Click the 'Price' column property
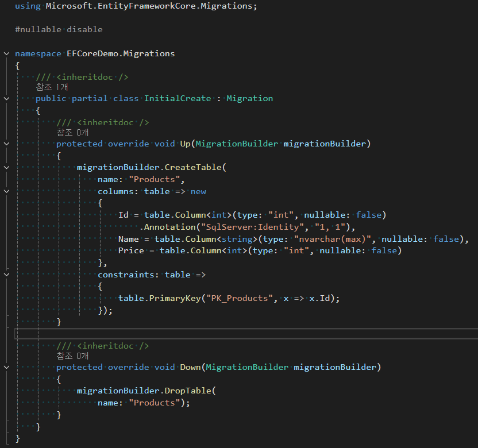The image size is (478, 448). 131,250
